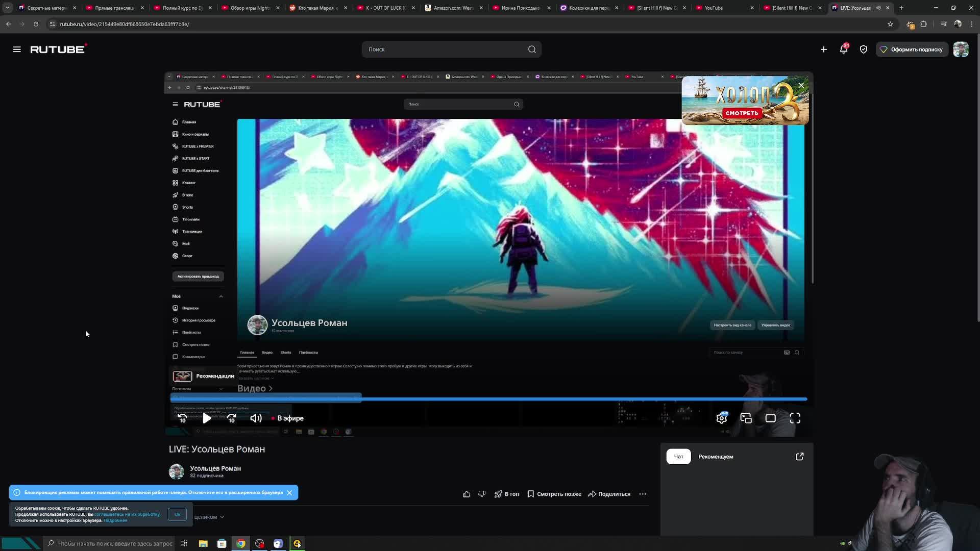This screenshot has height=551, width=980.
Task: Dislike the stream with thumbs down
Action: [x=482, y=494]
